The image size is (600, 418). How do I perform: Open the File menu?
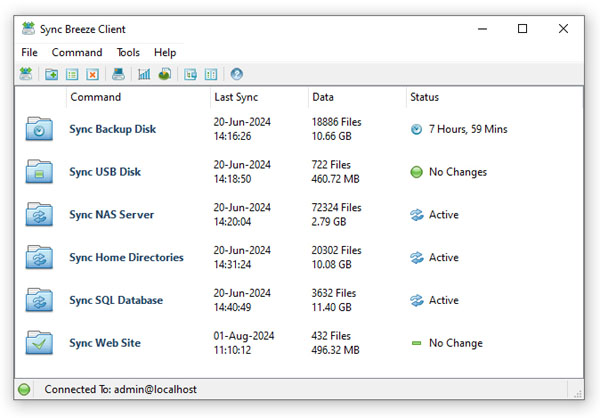pyautogui.click(x=29, y=52)
